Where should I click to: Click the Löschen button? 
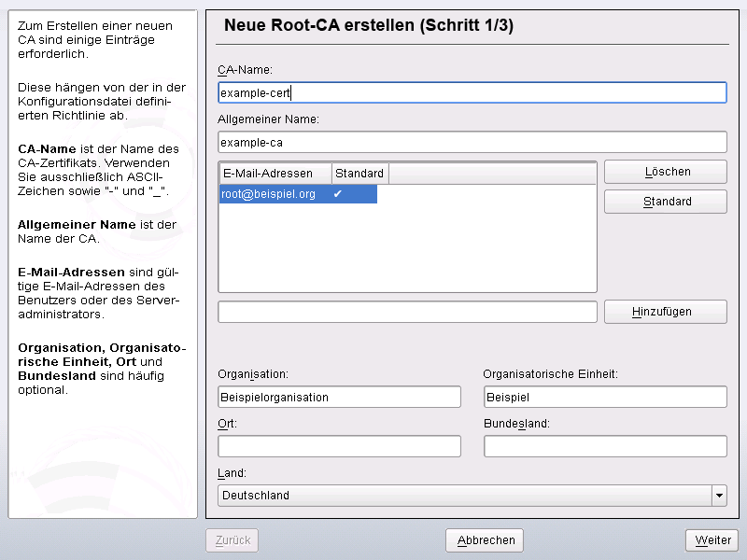click(666, 172)
